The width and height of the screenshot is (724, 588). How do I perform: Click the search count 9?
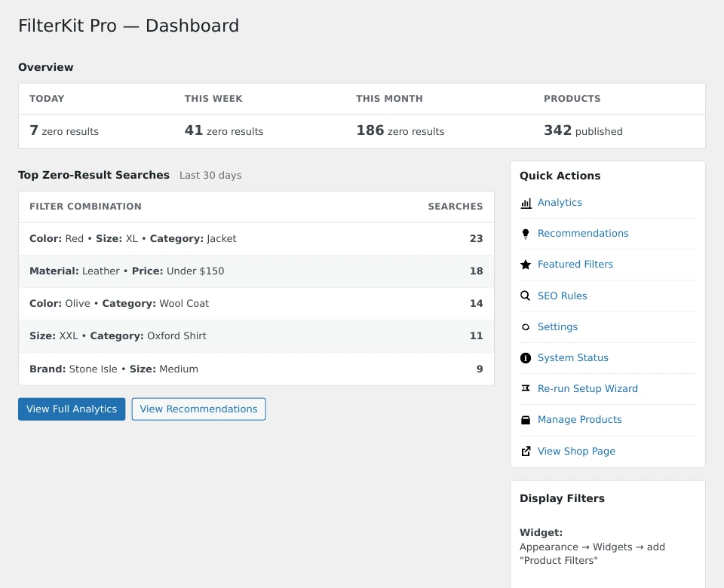480,369
